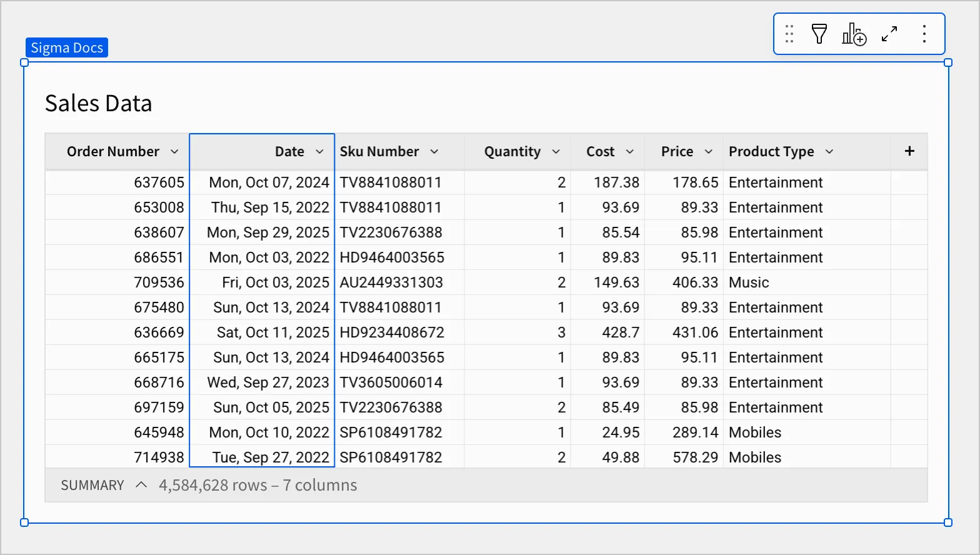980x555 pixels.
Task: Open the Sku Number column dropdown arrow
Action: pyautogui.click(x=434, y=152)
